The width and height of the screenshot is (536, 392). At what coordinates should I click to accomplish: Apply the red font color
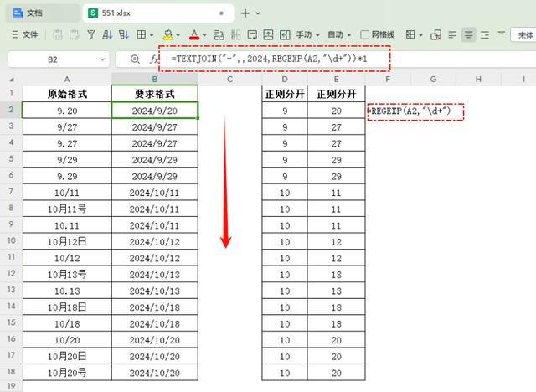click(194, 34)
